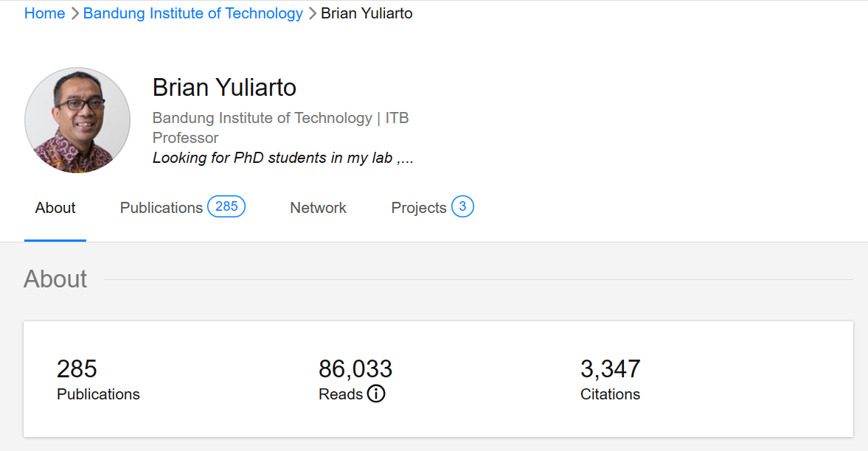Switch to the Network tab
Screen dimensions: 868x451
tap(318, 208)
